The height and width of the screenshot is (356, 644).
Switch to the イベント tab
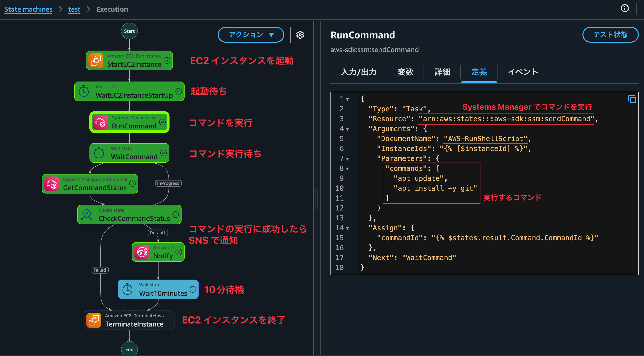[523, 72]
